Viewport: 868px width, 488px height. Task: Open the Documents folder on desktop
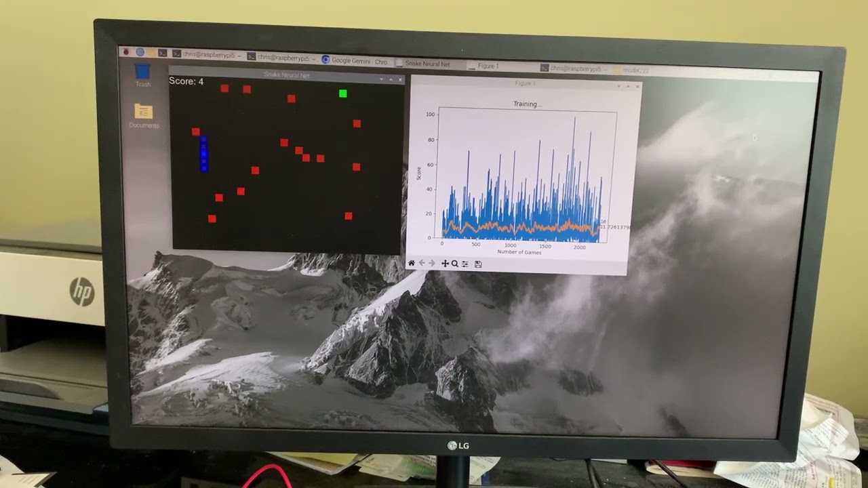[143, 115]
